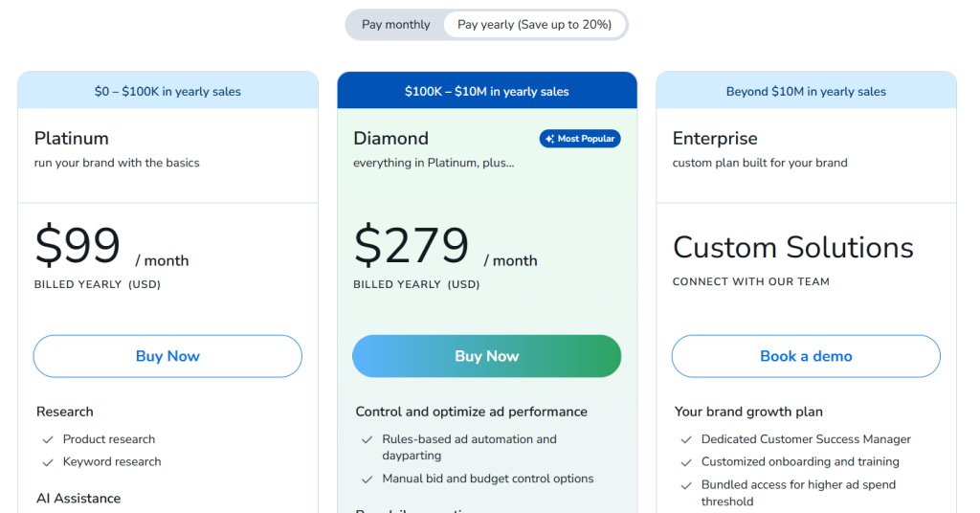Click the Custom Solutions heading
980x513 pixels.
tap(792, 248)
